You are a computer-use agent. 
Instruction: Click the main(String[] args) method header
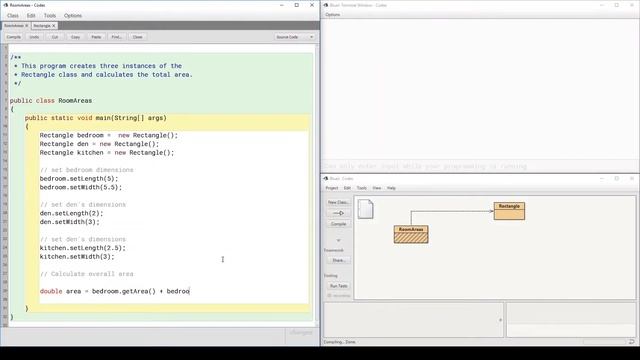point(96,118)
